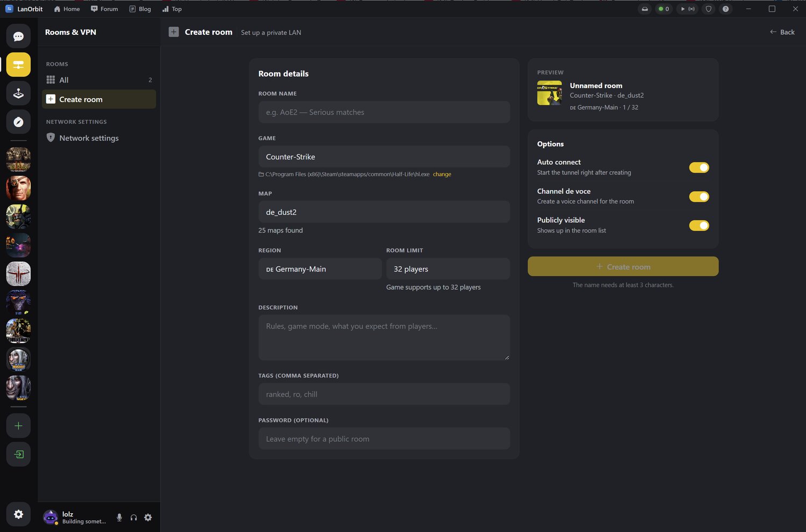
Task: Open the Blog tab in title bar
Action: pos(140,9)
